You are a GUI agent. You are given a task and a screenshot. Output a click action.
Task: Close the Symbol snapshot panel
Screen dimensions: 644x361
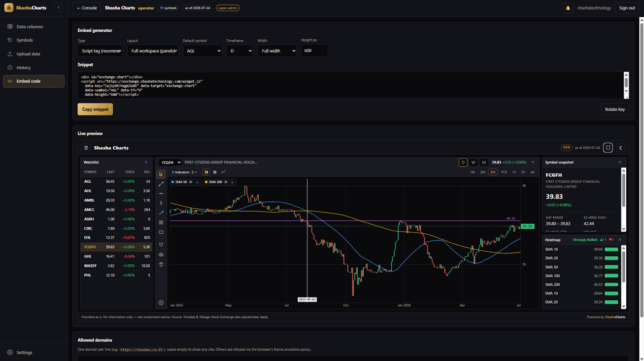(620, 162)
